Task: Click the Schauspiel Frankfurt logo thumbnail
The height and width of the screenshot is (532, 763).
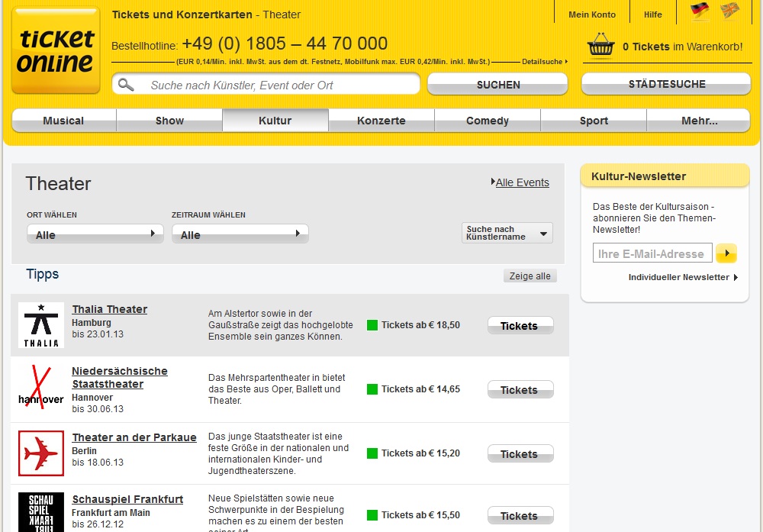Action: [x=41, y=512]
